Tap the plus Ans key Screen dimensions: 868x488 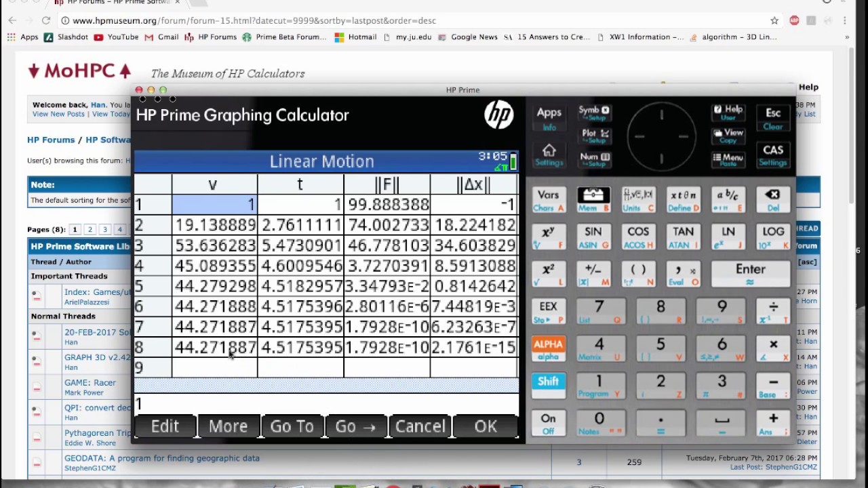tap(773, 424)
